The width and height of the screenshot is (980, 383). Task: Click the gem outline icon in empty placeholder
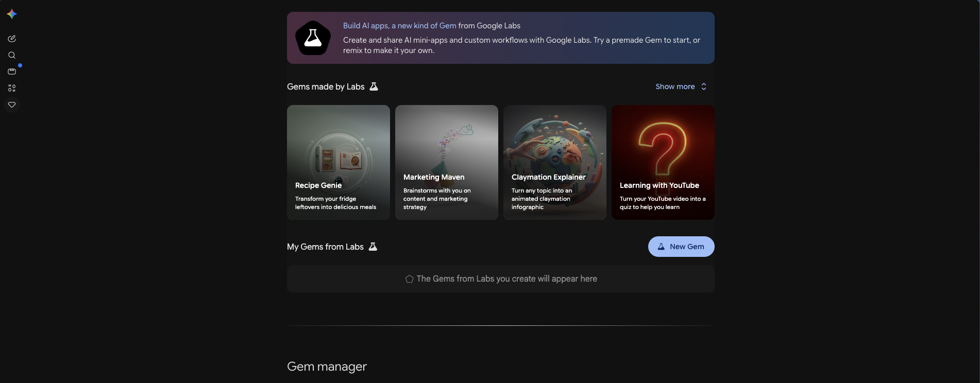(x=409, y=279)
